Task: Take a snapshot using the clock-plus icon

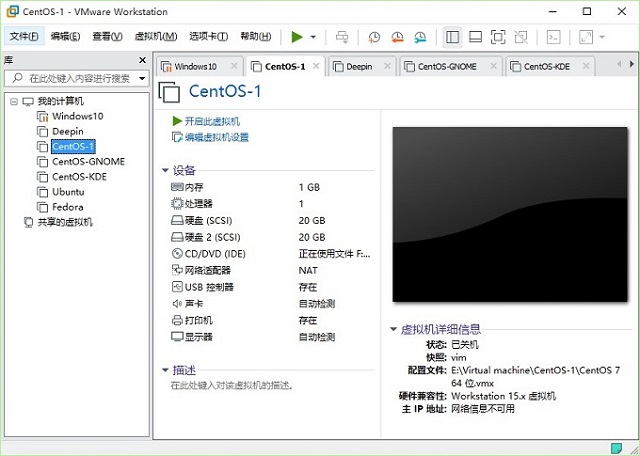Action: click(x=374, y=37)
